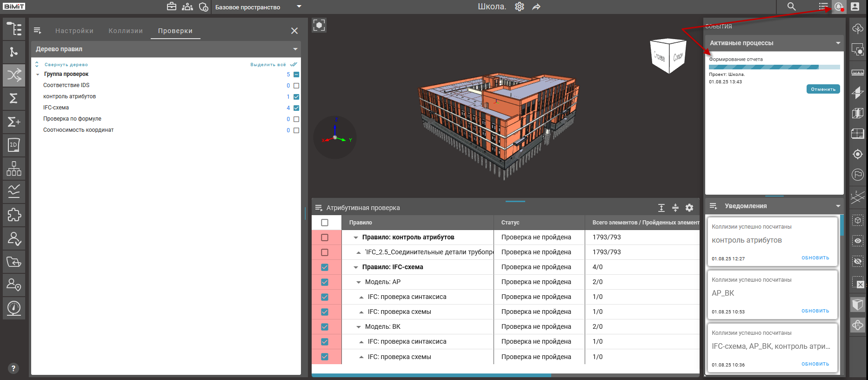Viewport: 868px width, 380px height.
Task: Click the fit-to-view icon in 3D viewport
Action: (x=319, y=25)
